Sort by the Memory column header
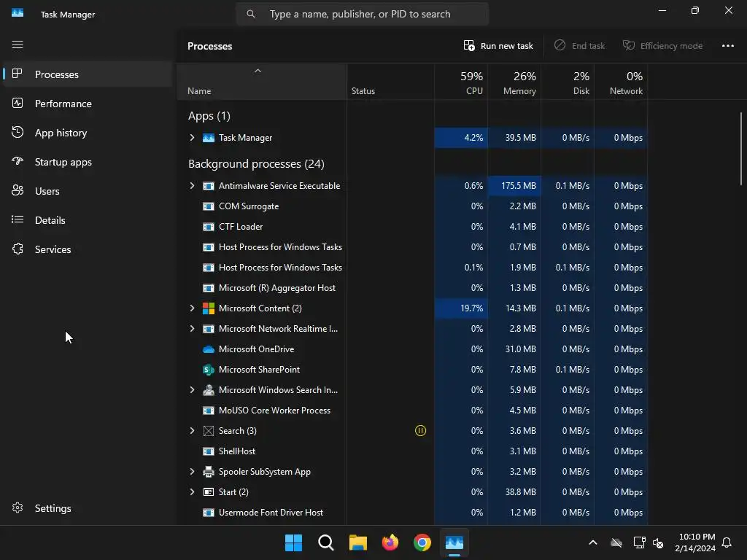The image size is (747, 560). pyautogui.click(x=514, y=82)
